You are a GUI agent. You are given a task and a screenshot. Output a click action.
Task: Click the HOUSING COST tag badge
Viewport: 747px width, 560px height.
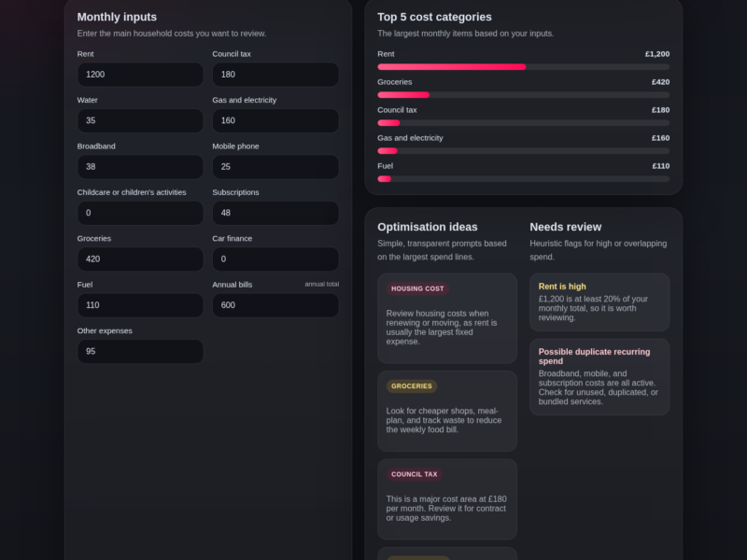click(417, 288)
